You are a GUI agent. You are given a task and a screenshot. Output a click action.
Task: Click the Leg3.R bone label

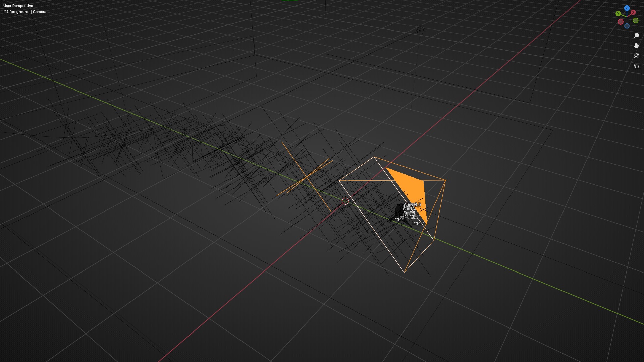point(418,223)
